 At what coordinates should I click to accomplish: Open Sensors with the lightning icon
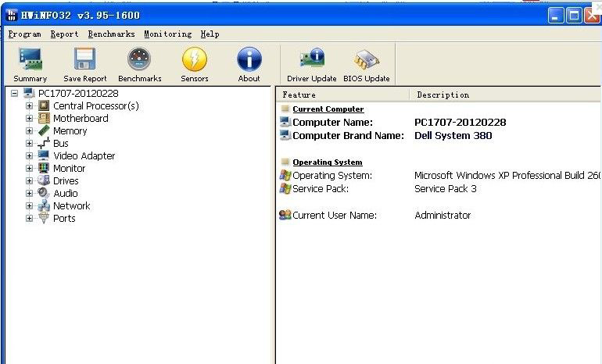194,59
